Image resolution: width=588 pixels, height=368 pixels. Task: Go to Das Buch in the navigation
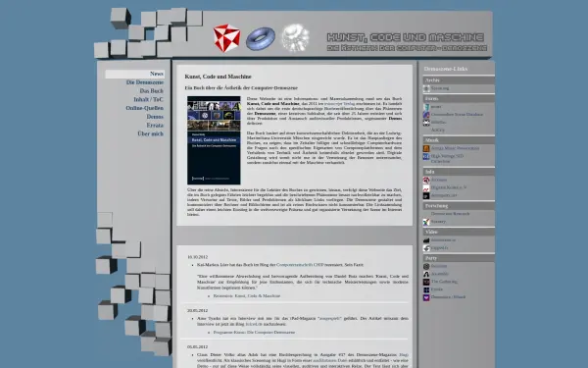pyautogui.click(x=152, y=91)
